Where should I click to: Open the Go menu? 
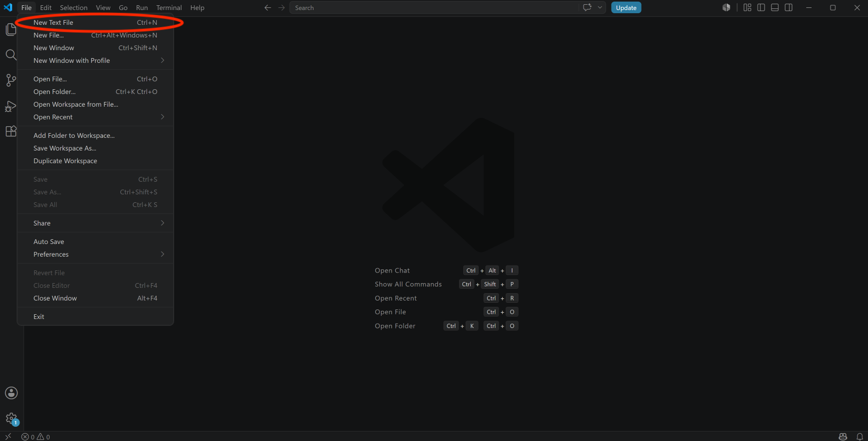pos(123,7)
